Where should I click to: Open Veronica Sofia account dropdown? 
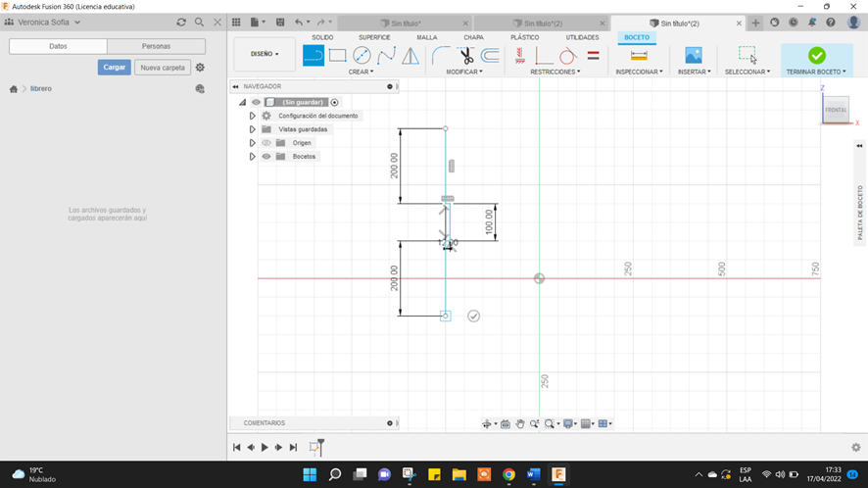tap(49, 23)
